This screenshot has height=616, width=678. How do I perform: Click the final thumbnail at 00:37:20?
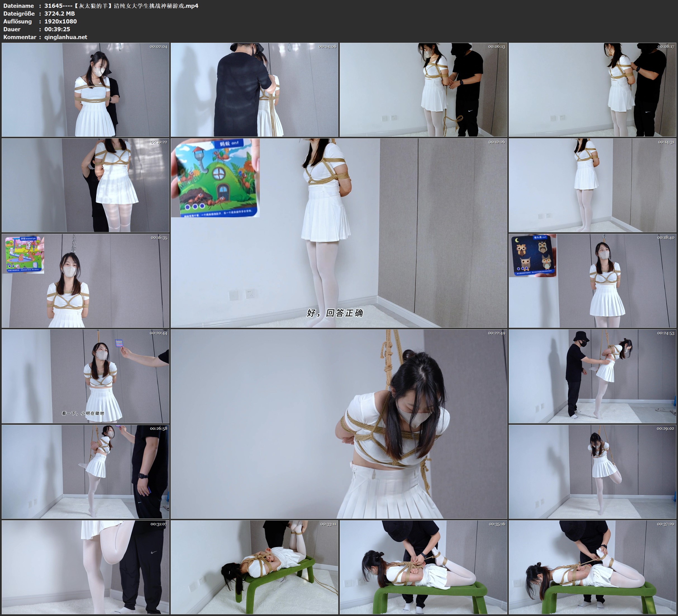tap(592, 567)
